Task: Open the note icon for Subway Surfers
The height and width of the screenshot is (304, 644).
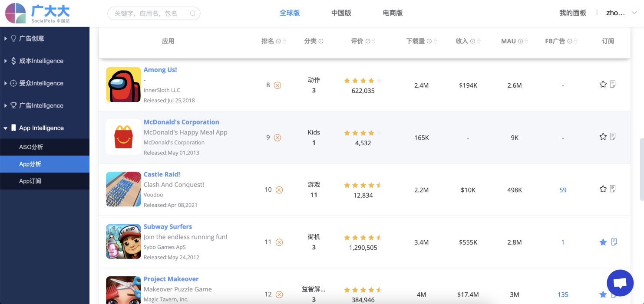Action: point(614,242)
